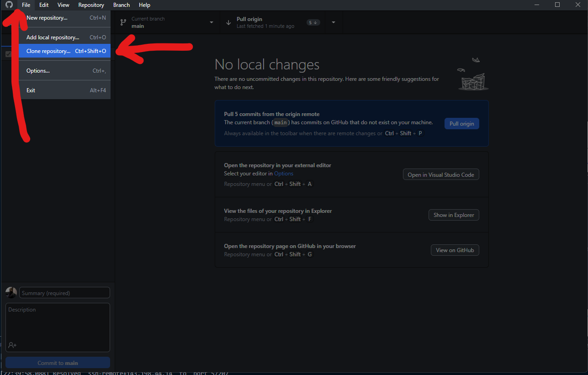Click the GitHub logo icon in title bar
The width and height of the screenshot is (588, 375).
pos(9,5)
